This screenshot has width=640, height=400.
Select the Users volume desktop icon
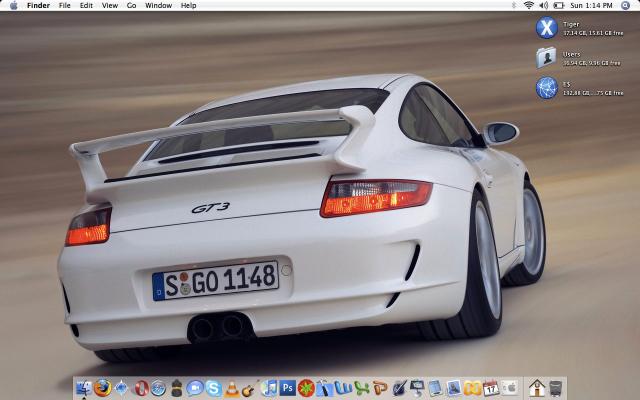pyautogui.click(x=547, y=58)
